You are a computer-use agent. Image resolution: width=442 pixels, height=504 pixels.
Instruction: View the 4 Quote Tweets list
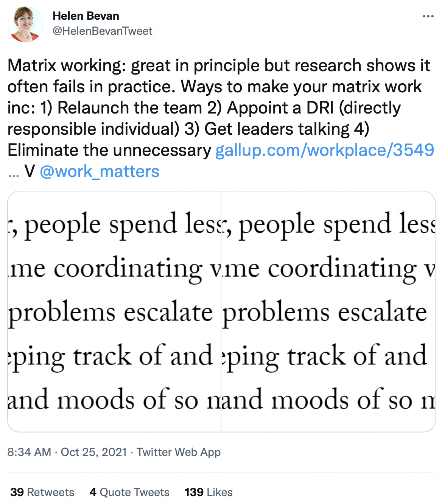[129, 492]
